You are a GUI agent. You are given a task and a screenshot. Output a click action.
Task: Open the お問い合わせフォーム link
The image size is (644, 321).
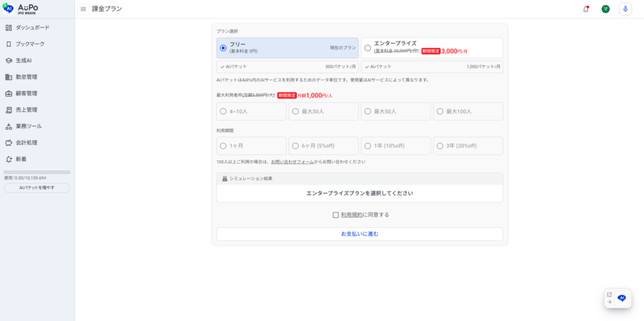click(x=292, y=161)
